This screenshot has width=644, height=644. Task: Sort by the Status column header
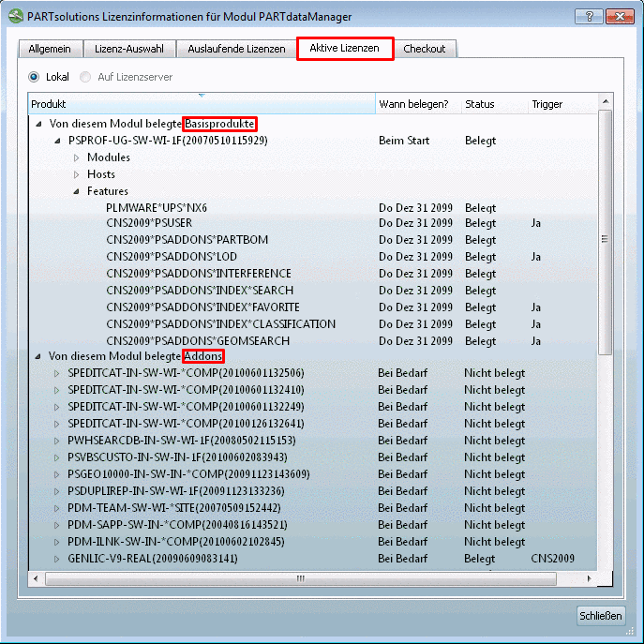[495, 104]
